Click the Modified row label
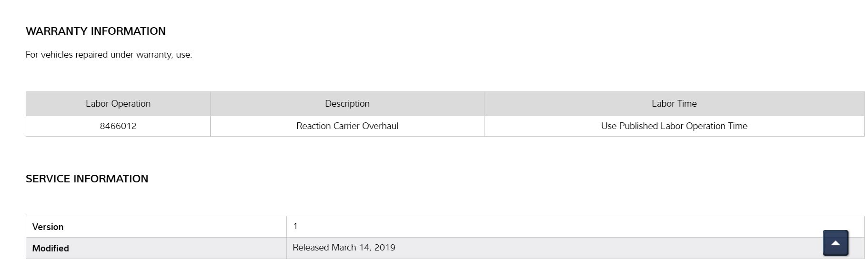Viewport: 868px width, 270px height. pyautogui.click(x=50, y=249)
